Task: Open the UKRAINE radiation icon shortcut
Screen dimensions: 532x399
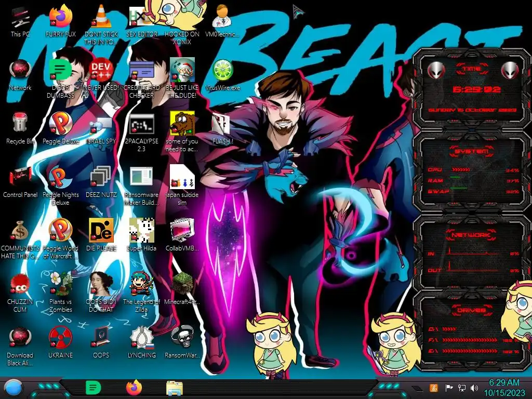Action: (x=60, y=343)
